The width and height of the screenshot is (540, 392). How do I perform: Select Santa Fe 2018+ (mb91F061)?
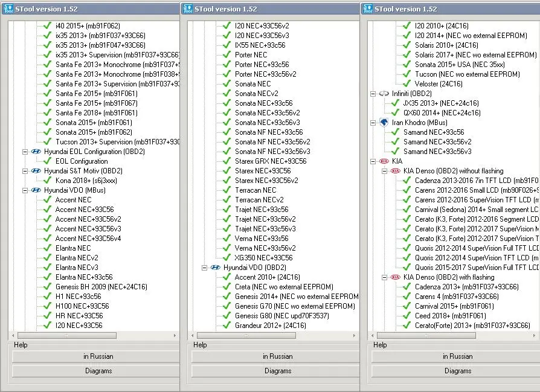(x=97, y=112)
